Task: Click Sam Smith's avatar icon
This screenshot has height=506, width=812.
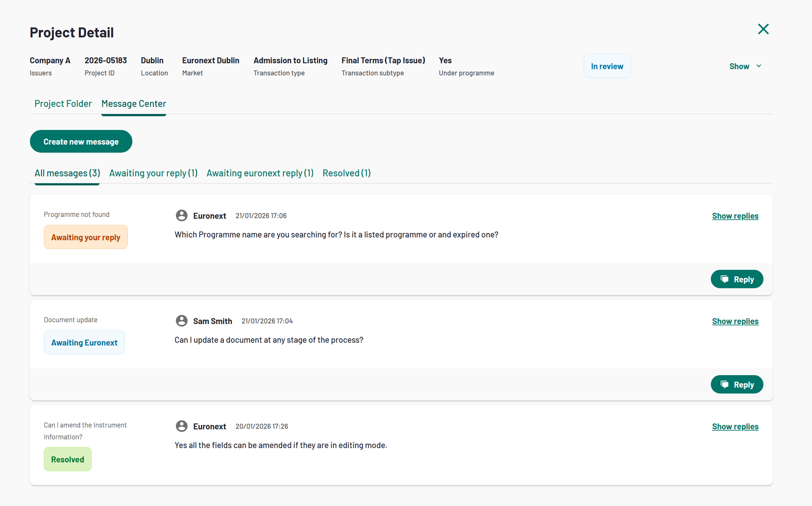Action: pyautogui.click(x=182, y=321)
